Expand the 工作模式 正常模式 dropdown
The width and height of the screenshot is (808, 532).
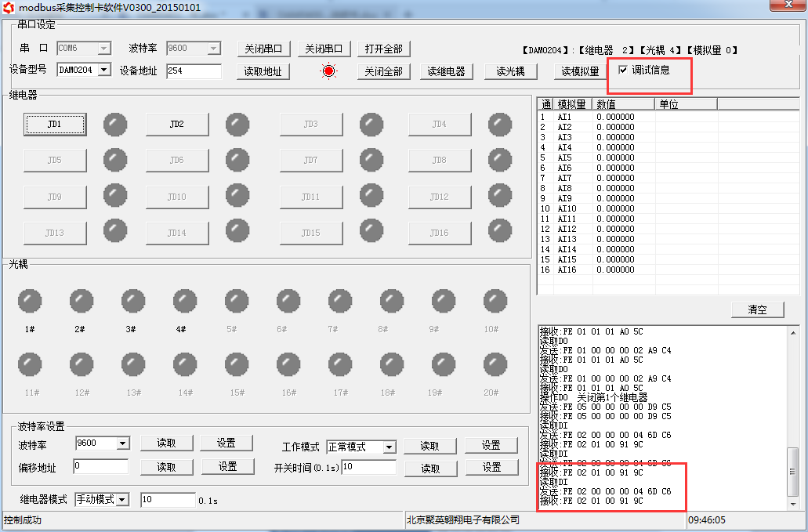point(389,447)
